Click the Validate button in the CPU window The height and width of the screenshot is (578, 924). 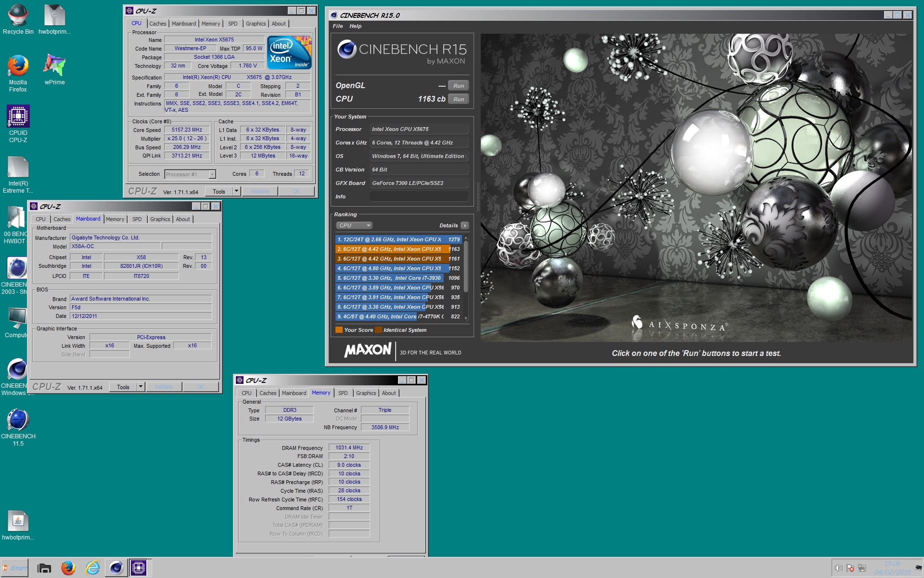259,191
